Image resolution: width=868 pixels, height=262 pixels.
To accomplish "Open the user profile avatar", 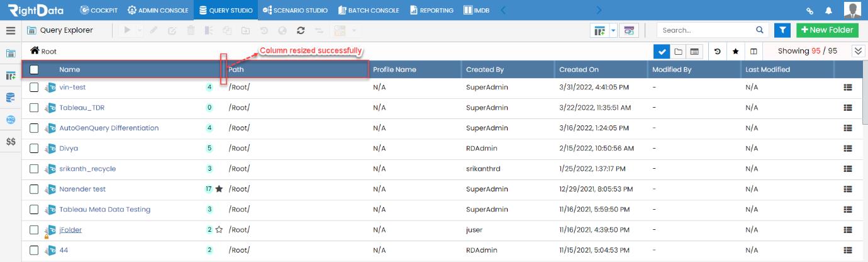I will pos(852,10).
